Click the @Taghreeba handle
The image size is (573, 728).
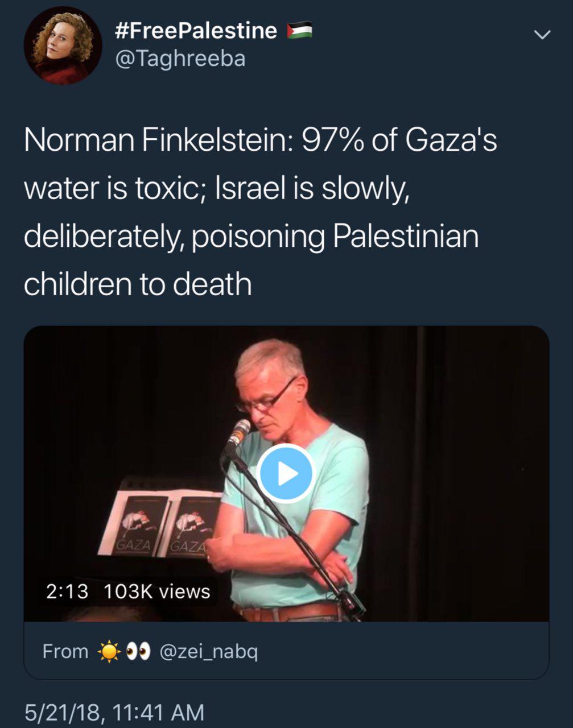180,59
